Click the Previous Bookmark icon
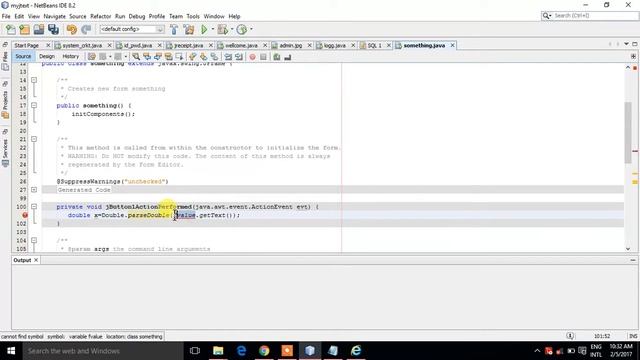The width and height of the screenshot is (640, 360). [193, 57]
